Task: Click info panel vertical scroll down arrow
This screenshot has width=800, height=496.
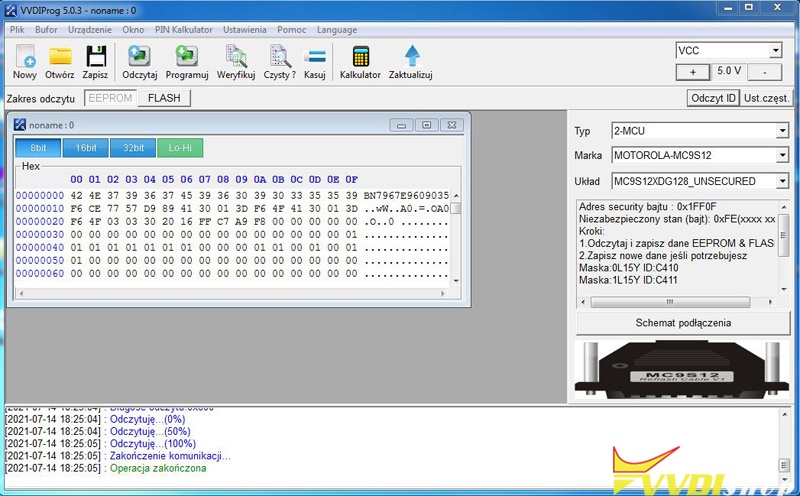Action: (784, 289)
